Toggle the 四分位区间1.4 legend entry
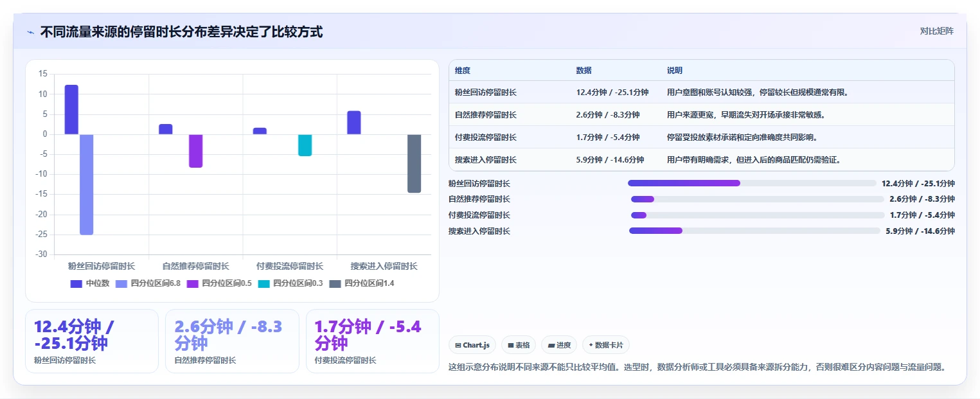The image size is (980, 399). click(x=362, y=283)
